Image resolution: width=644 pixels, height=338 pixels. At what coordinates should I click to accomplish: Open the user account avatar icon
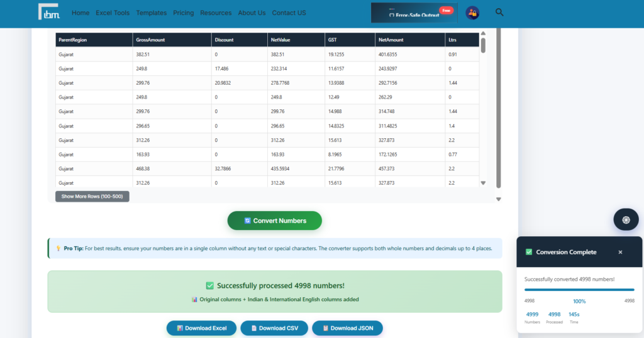(472, 13)
